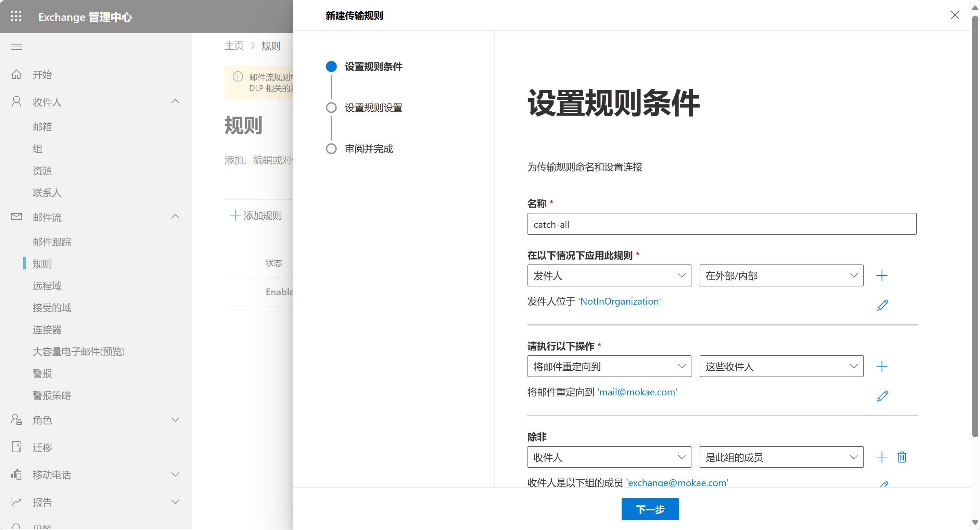Viewport: 980px width, 530px height.
Task: Open the app launcher waffle icon
Action: click(16, 16)
